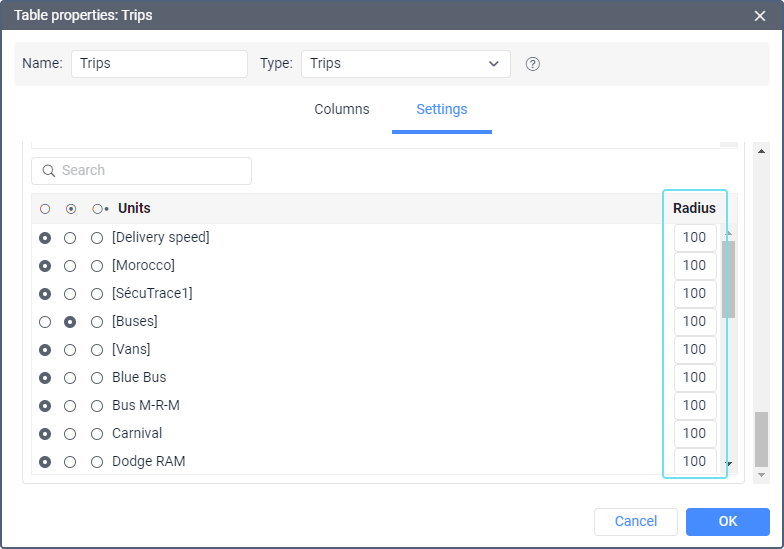
Task: Select second radio for [SécuTrace1]
Action: (70, 294)
